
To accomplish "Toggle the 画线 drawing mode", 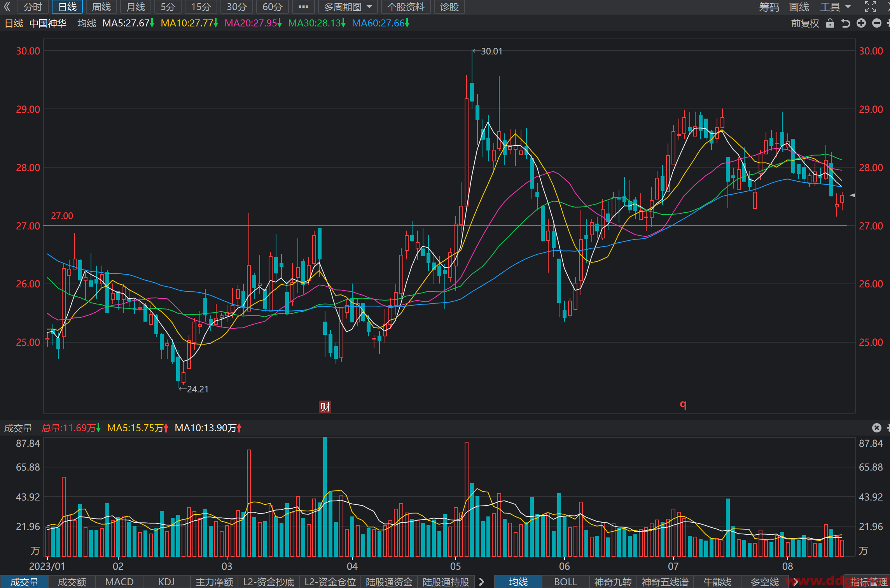I will pyautogui.click(x=799, y=7).
